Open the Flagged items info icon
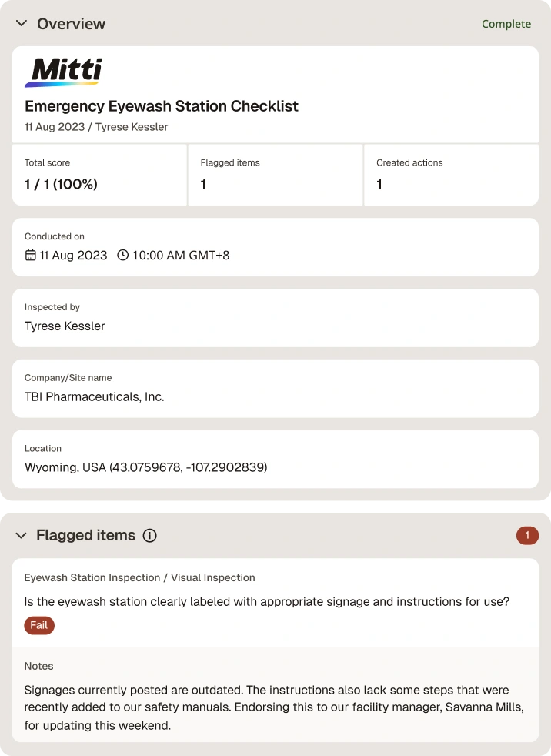This screenshot has width=551, height=756. [x=150, y=536]
